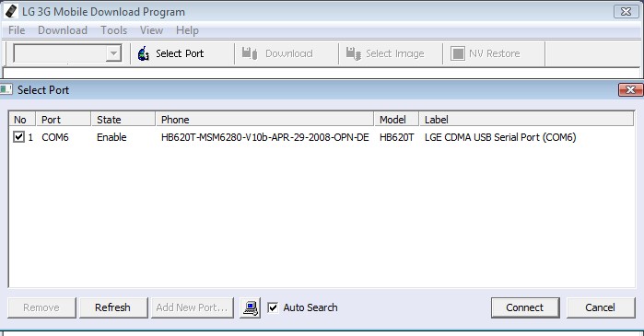Screen dimensions: 644x336
Task: Click the LG 3G Mobile Download Program title icon
Action: 11,11
